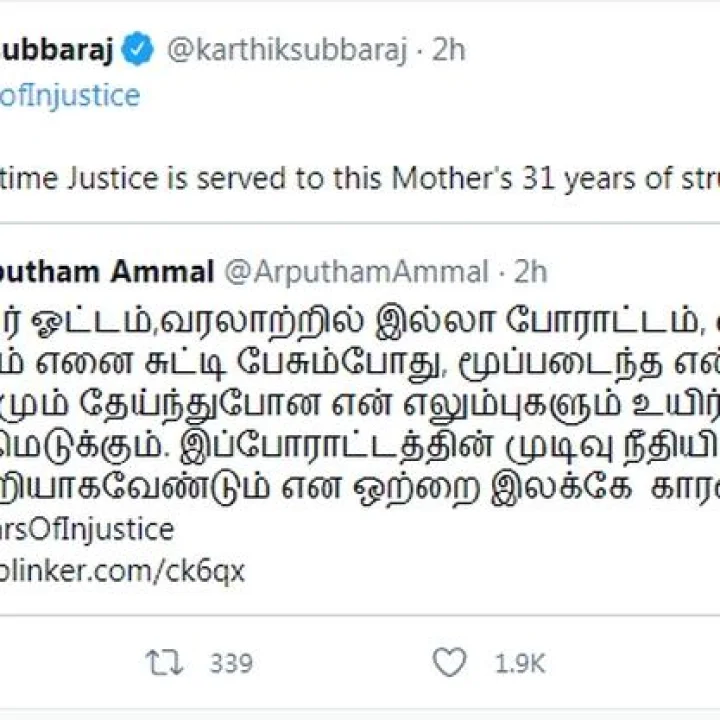The image size is (720, 720).
Task: Open the main tweet's 2h timestamp
Action: click(448, 51)
